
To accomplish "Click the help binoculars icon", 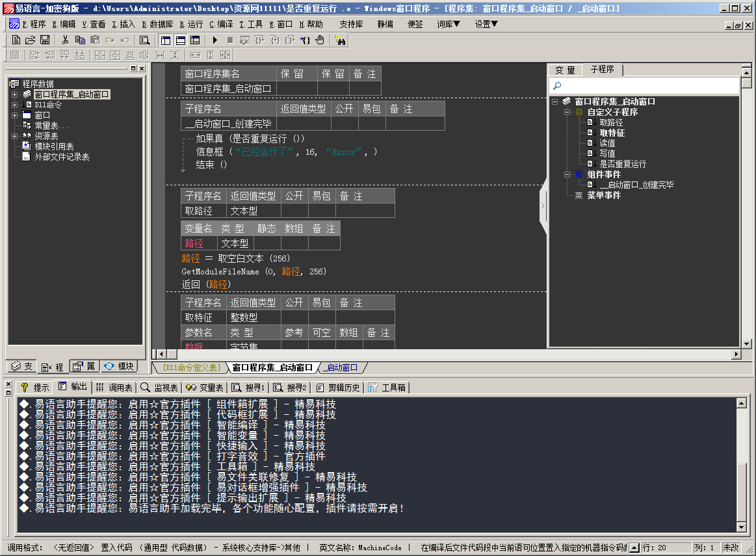I will 340,40.
